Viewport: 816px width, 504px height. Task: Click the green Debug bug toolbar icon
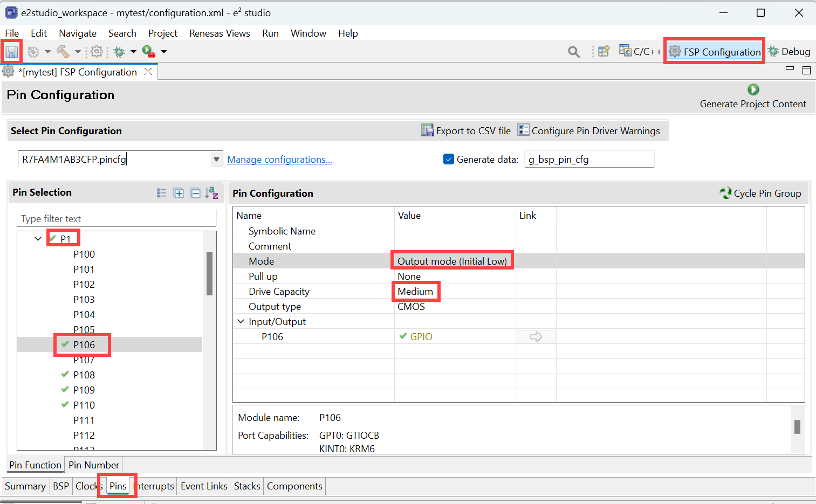pos(119,52)
